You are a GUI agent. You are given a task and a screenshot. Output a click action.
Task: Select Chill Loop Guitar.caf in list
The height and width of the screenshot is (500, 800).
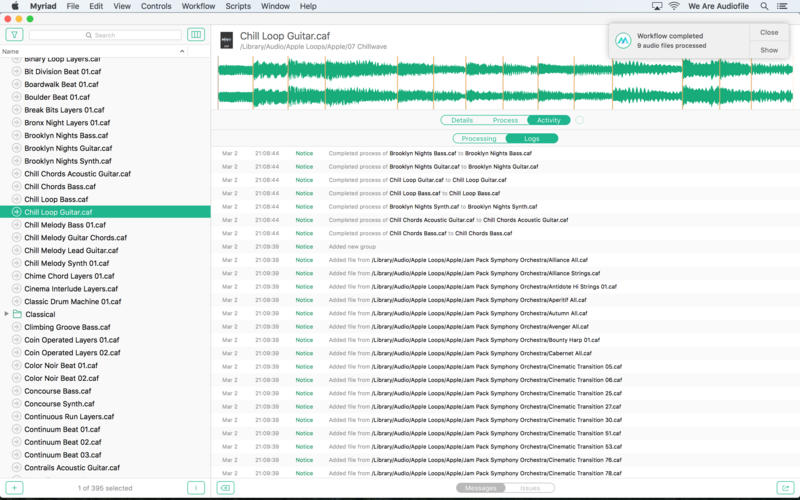pyautogui.click(x=105, y=212)
